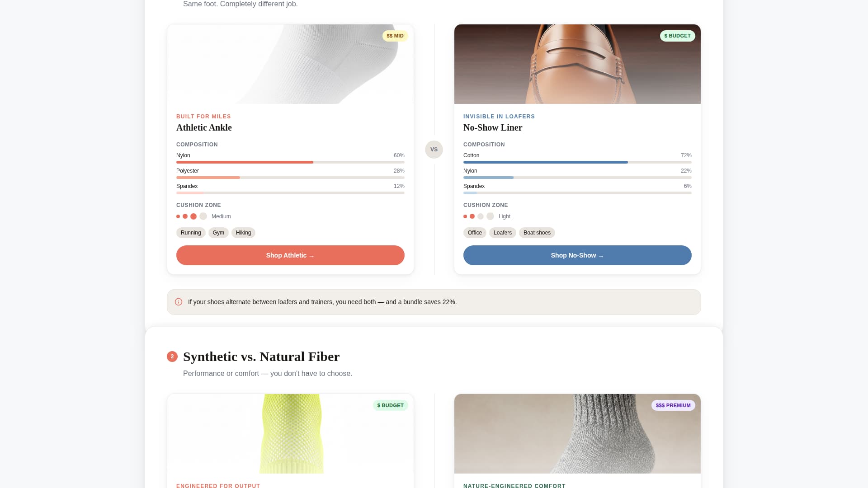Open the gray wool sock image
This screenshot has height=488, width=868.
pyautogui.click(x=577, y=434)
